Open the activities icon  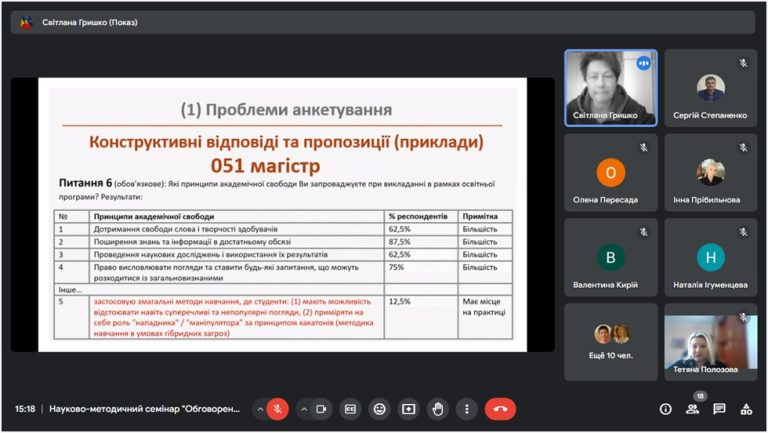click(x=746, y=409)
